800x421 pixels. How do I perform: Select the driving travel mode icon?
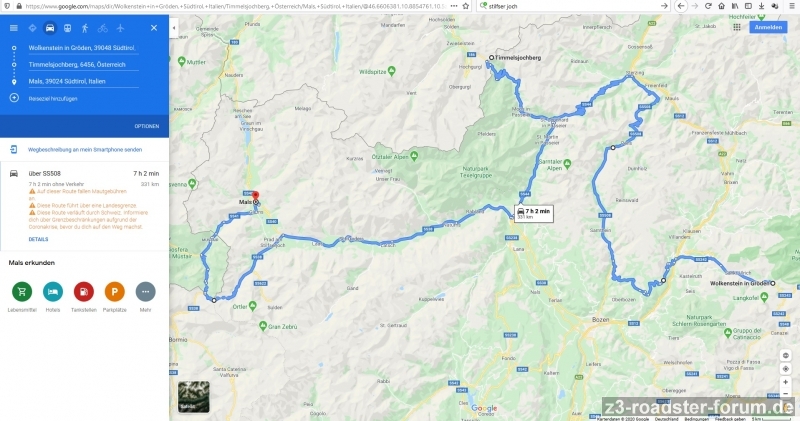point(50,28)
